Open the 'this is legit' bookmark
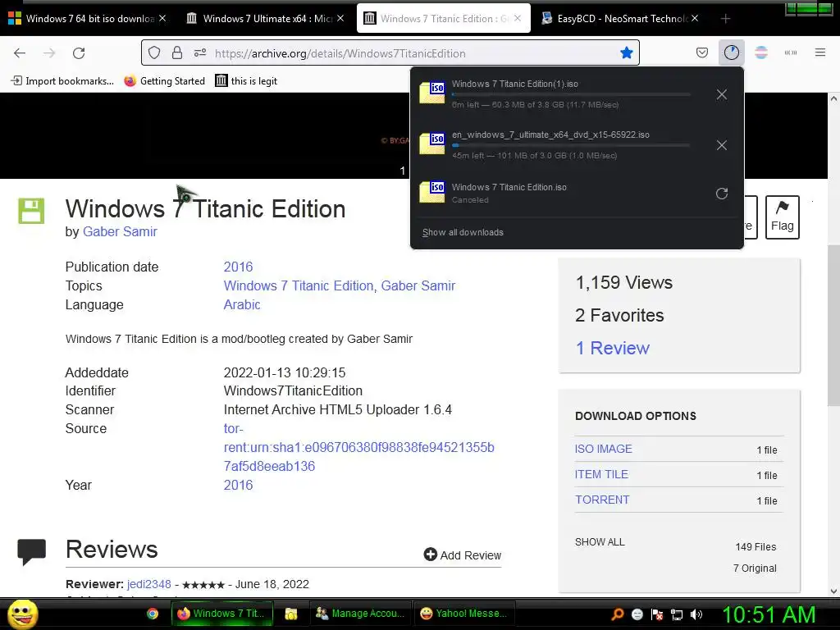The height and width of the screenshot is (630, 840). (246, 81)
